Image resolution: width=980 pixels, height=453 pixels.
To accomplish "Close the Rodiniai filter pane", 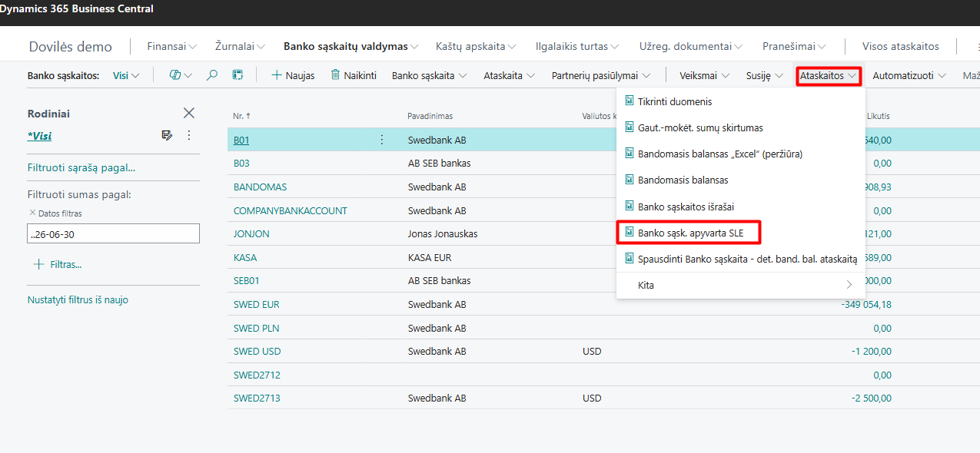I will tap(189, 113).
